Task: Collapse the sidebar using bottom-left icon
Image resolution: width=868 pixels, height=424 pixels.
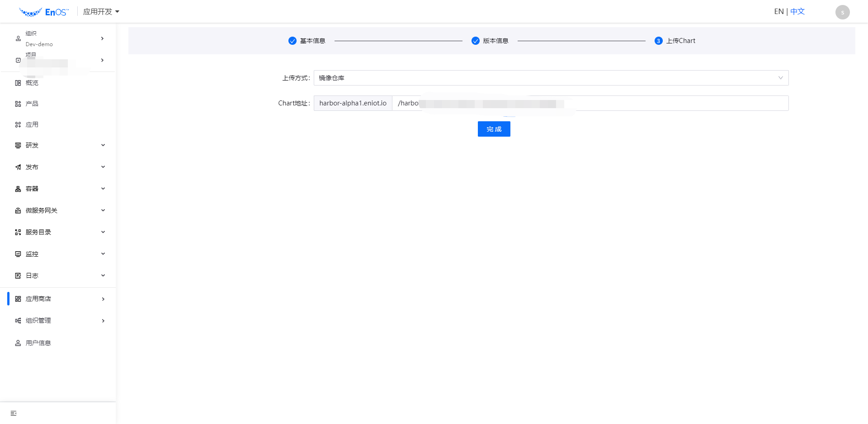Action: (x=13, y=413)
